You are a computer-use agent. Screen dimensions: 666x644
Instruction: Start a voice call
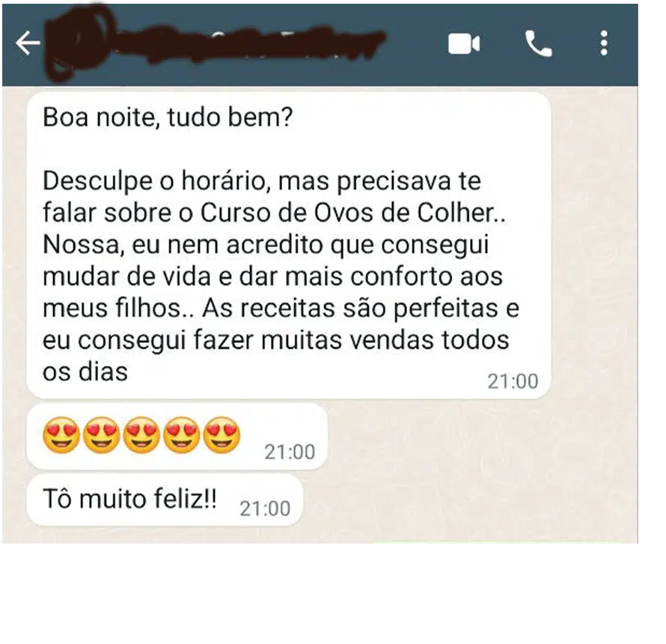pyautogui.click(x=538, y=43)
